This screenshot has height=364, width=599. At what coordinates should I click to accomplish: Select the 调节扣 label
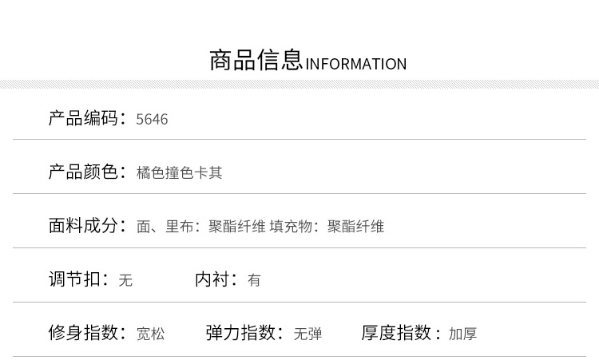(x=78, y=279)
